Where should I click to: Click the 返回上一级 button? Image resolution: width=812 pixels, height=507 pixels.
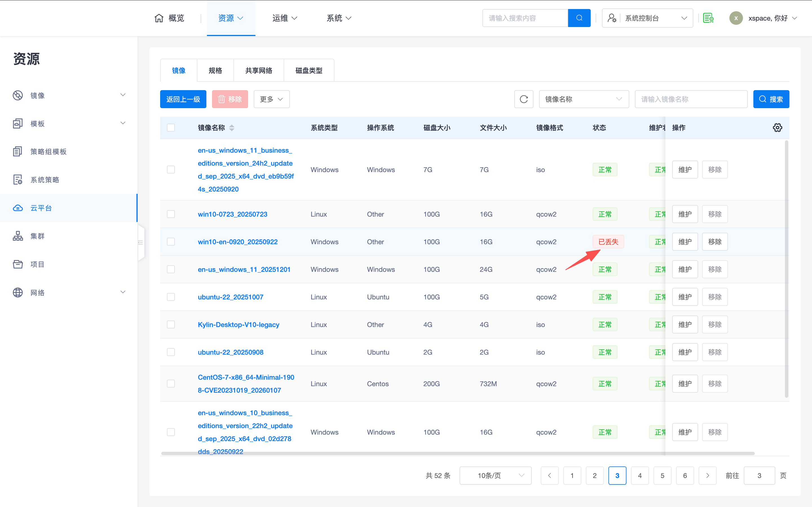(183, 99)
